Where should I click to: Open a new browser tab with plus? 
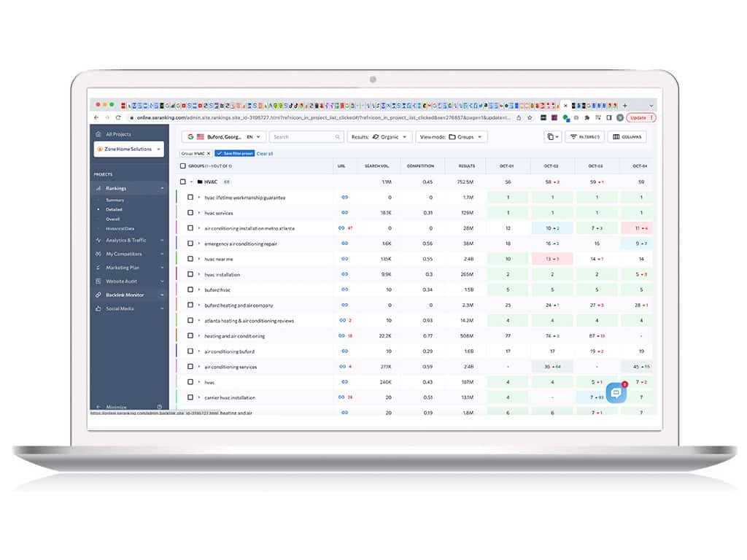624,106
